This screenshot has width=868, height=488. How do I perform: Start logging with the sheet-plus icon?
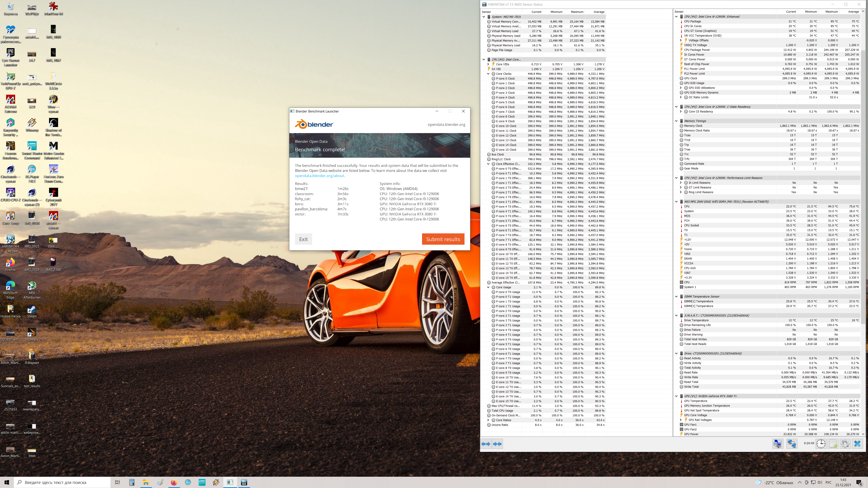[833, 444]
